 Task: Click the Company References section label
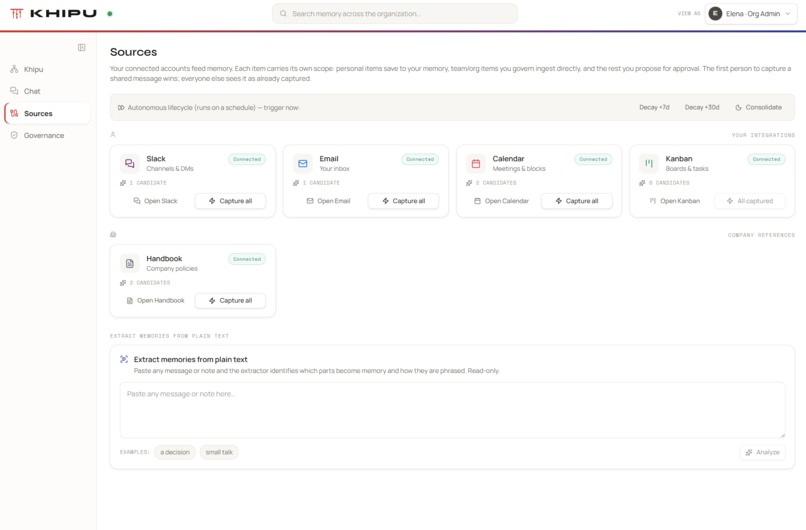click(x=761, y=235)
